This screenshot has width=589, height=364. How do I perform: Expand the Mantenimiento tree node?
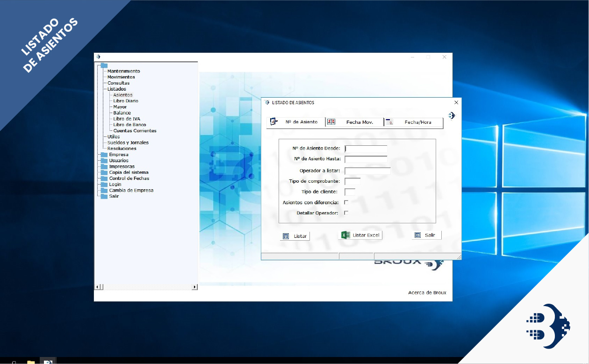tap(123, 71)
